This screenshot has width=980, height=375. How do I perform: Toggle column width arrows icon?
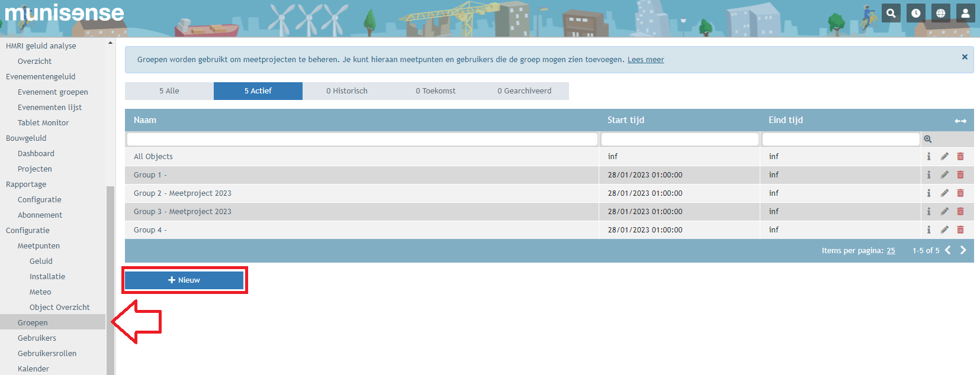click(x=960, y=121)
